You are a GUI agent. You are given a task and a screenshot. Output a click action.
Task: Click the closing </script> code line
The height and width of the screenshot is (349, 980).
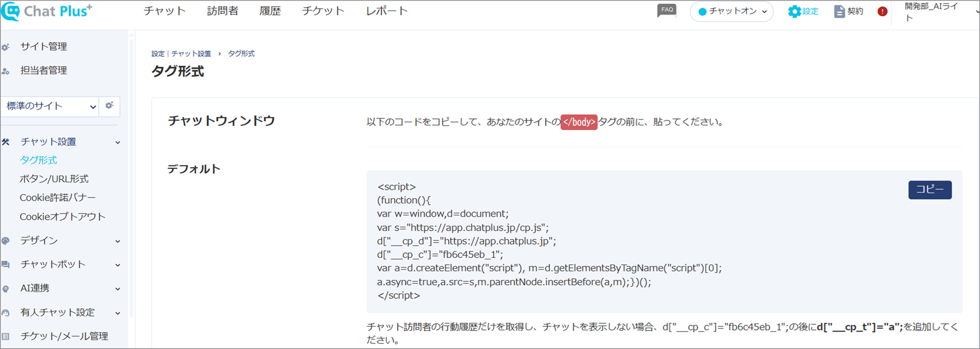pyautogui.click(x=399, y=296)
